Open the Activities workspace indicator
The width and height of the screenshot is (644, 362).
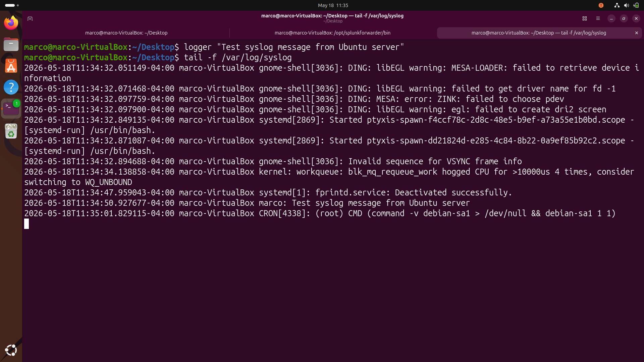point(12,5)
